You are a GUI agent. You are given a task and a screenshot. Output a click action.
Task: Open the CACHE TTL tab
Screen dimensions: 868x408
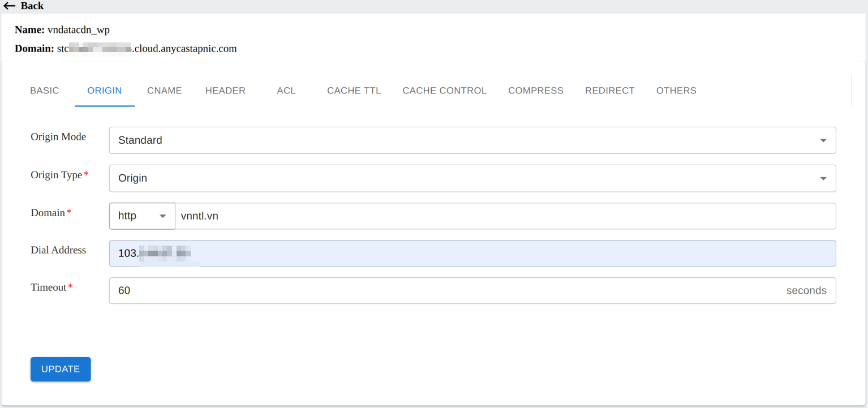(354, 91)
